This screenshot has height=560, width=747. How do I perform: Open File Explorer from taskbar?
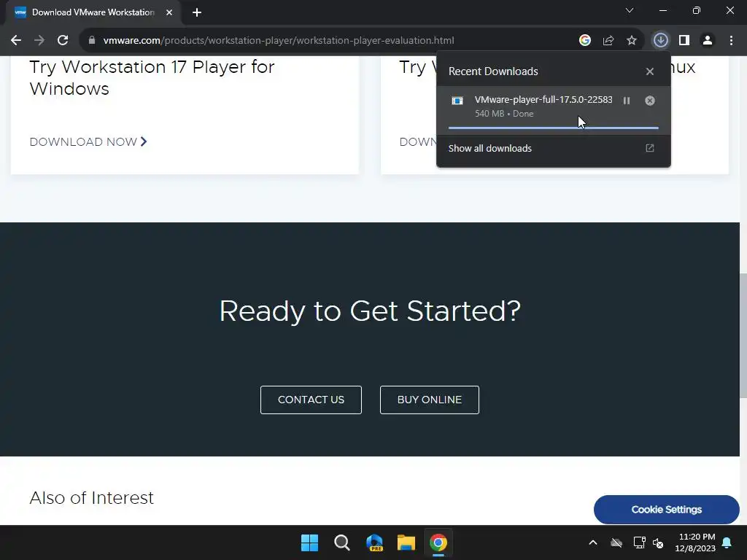[406, 542]
